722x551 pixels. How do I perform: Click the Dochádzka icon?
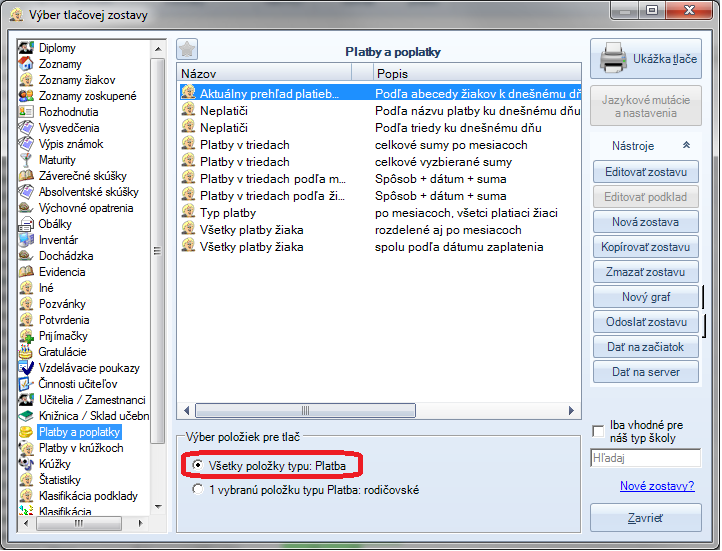26,256
